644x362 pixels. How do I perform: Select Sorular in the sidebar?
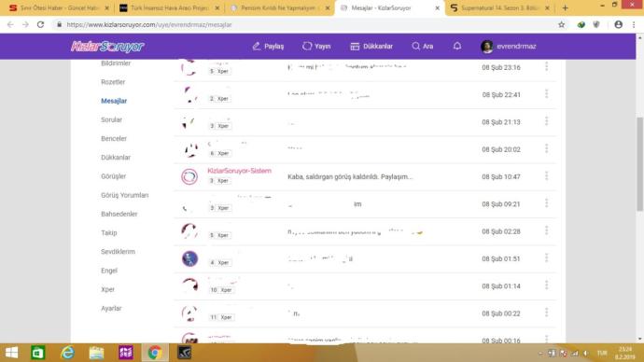tap(111, 119)
